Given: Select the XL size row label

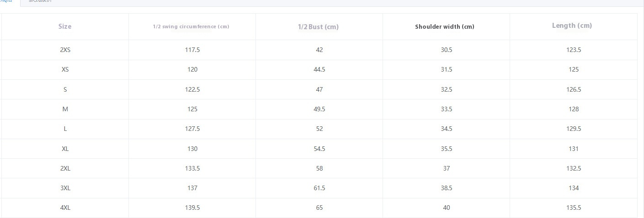Looking at the screenshot, I should click(65, 149).
